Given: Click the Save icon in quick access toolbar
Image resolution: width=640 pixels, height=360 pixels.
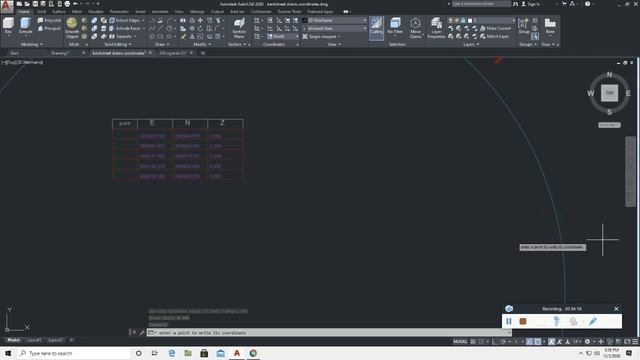Looking at the screenshot, I should (36, 4).
